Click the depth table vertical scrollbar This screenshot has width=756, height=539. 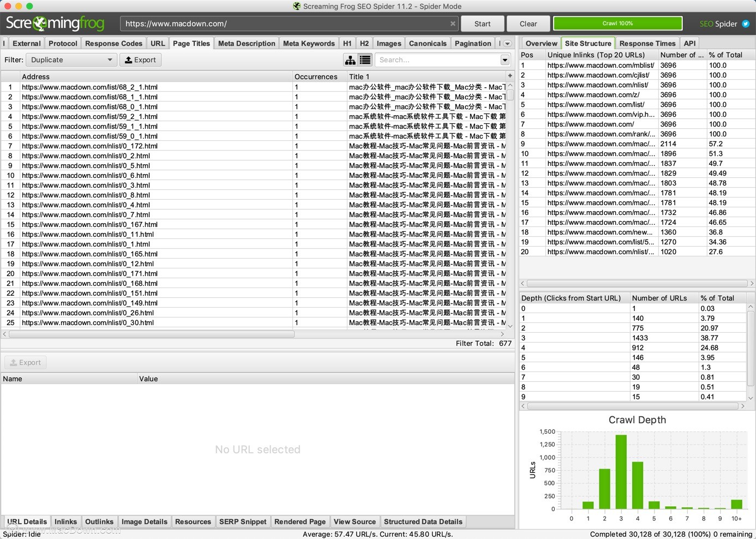click(x=751, y=349)
